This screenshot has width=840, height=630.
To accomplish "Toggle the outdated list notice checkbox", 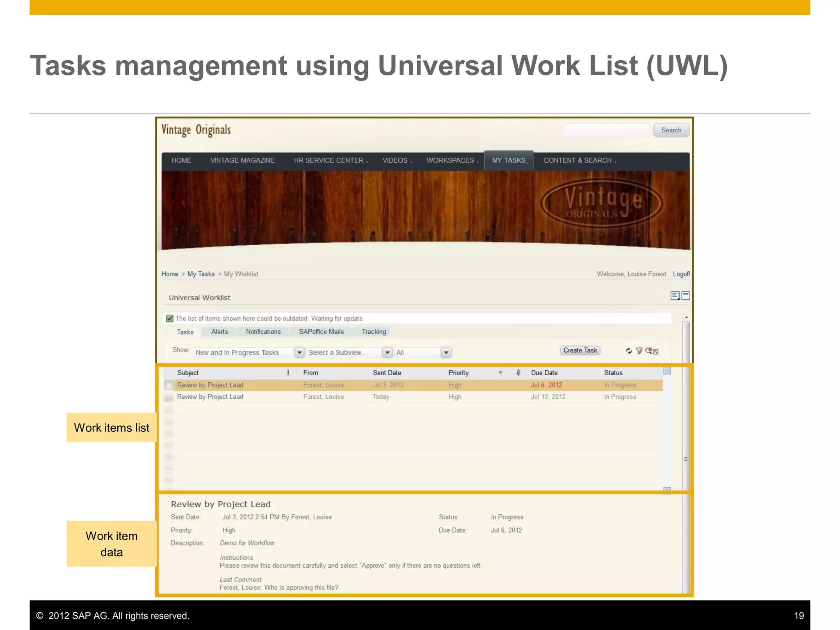I will [169, 319].
